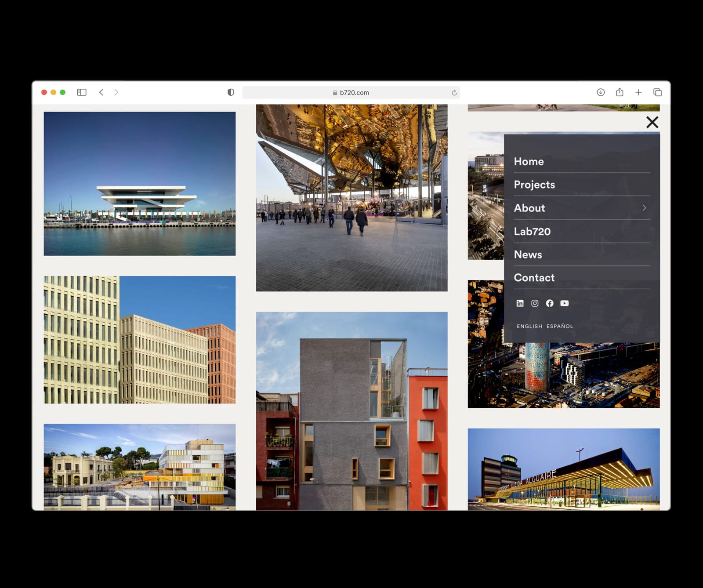Open the Share menu
Image resolution: width=703 pixels, height=588 pixels.
(x=620, y=92)
